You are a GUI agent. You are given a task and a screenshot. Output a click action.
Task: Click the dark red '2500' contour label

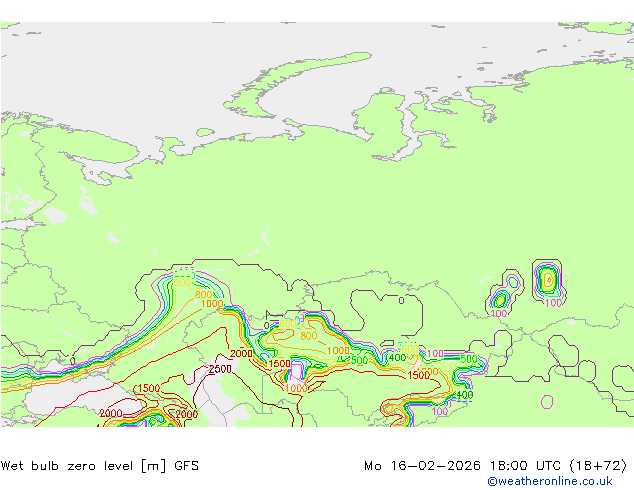(220, 369)
